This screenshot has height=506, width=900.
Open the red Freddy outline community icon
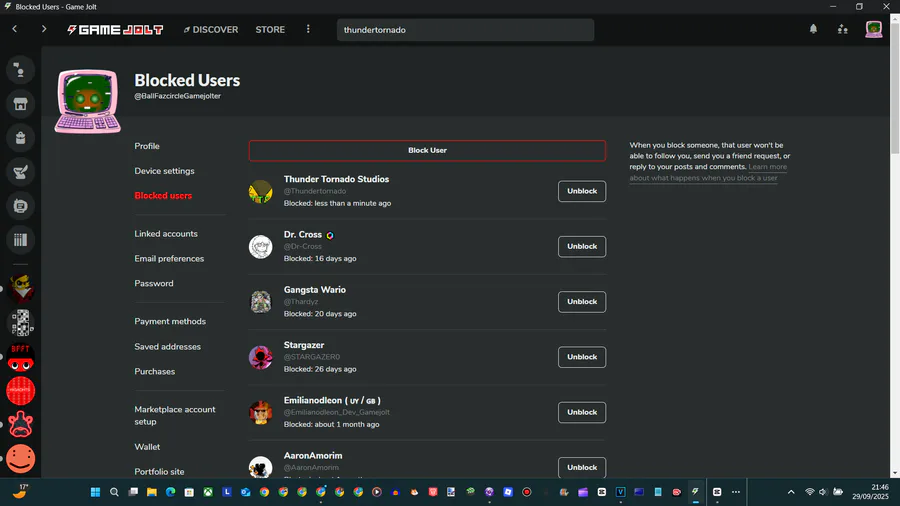click(x=21, y=425)
